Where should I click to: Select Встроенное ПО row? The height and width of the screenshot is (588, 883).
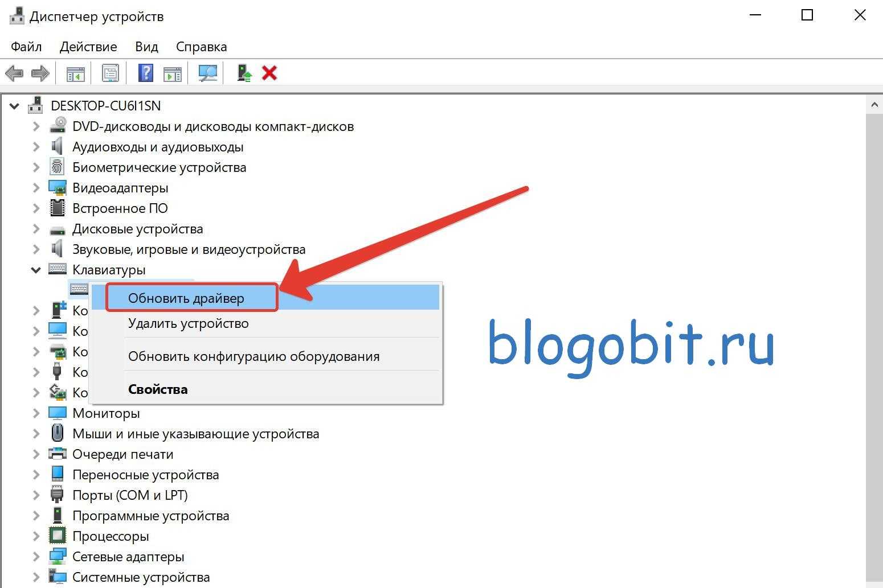120,208
